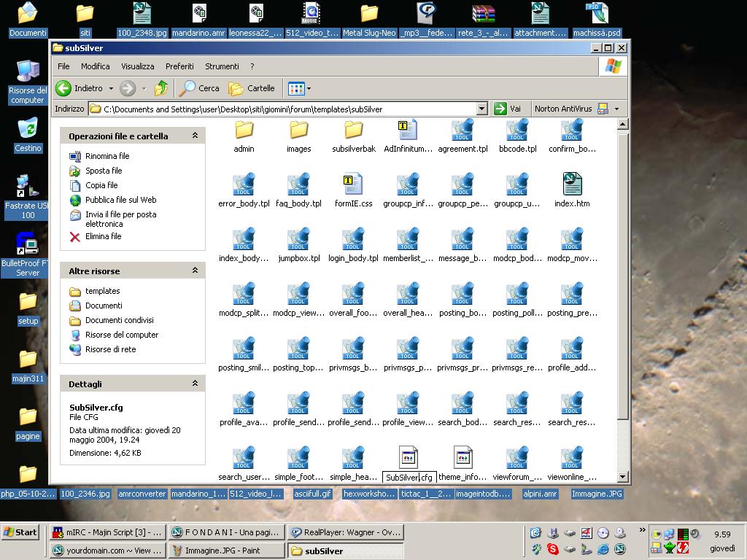This screenshot has width=747, height=560.
Task: Select the AdInfinitum file icon
Action: 408,130
